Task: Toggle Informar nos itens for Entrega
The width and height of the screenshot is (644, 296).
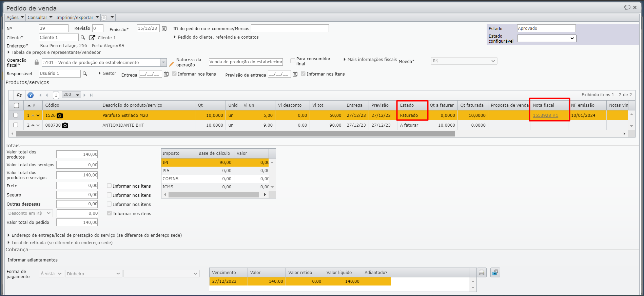Action: point(174,74)
